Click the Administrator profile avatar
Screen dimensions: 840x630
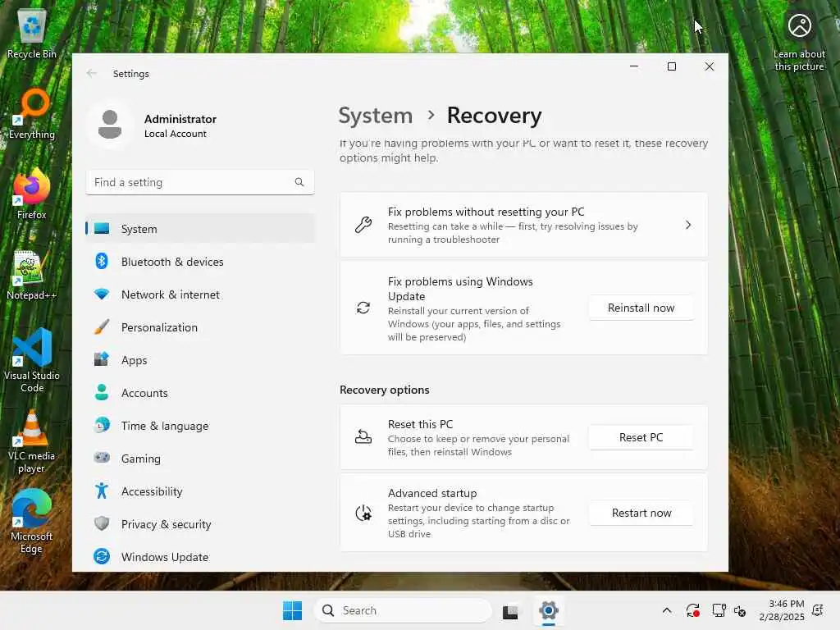pyautogui.click(x=110, y=125)
